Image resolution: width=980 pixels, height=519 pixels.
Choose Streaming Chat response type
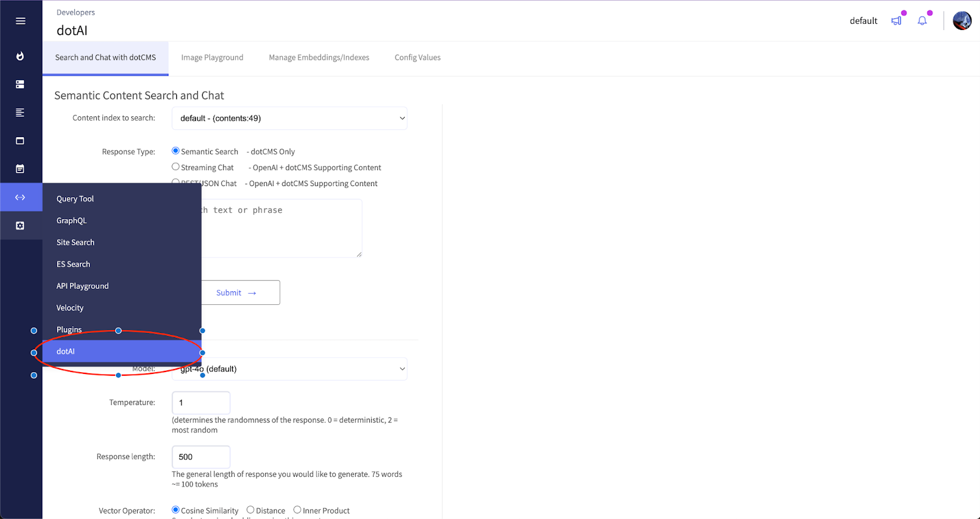(176, 167)
